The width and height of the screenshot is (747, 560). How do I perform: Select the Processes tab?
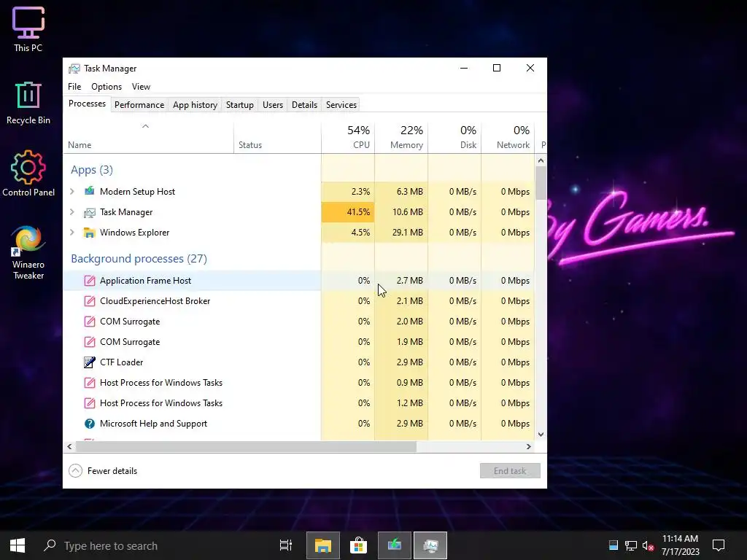tap(87, 104)
